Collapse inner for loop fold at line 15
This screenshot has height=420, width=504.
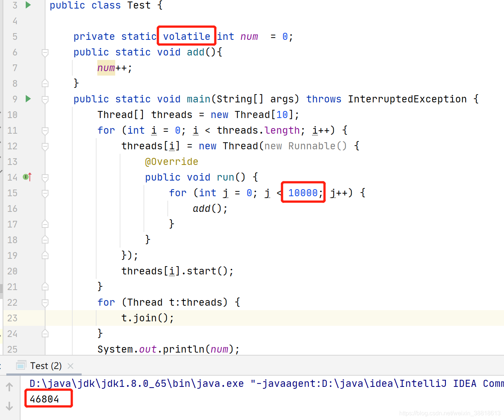tap(45, 193)
